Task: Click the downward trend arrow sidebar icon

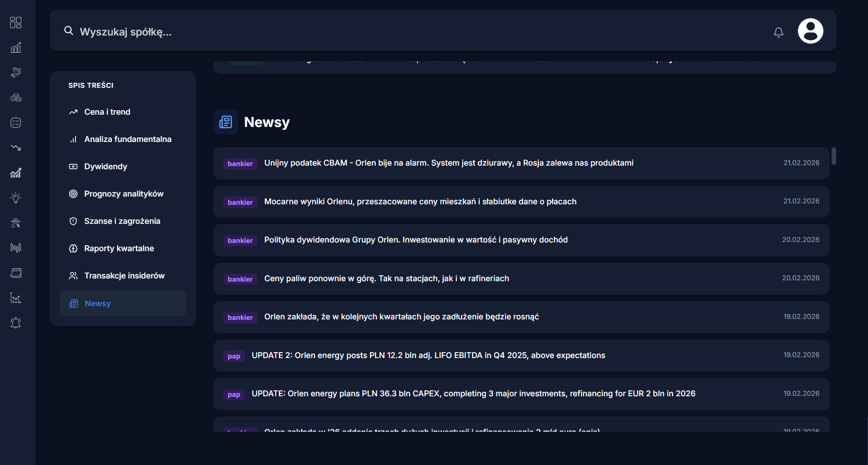Action: 16,148
